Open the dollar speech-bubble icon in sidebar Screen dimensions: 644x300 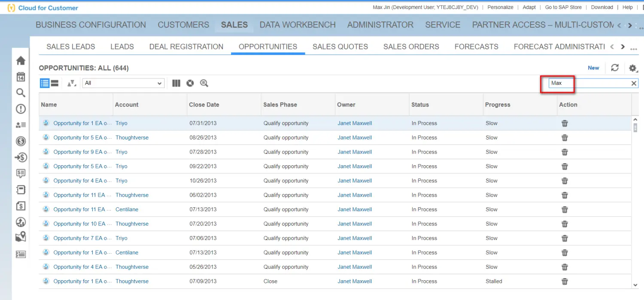click(x=21, y=173)
